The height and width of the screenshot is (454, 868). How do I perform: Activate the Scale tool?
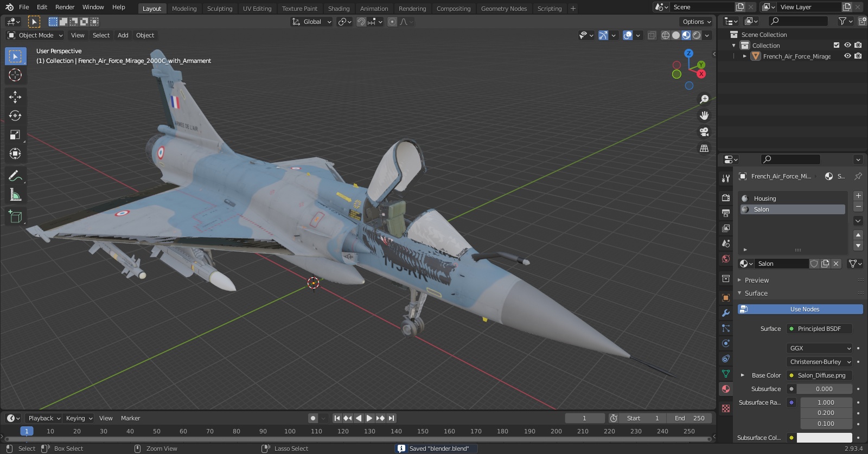[x=15, y=135]
